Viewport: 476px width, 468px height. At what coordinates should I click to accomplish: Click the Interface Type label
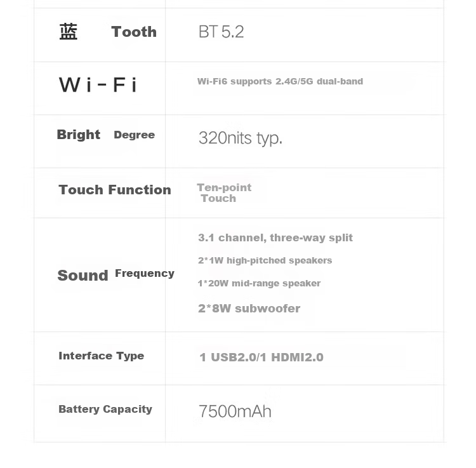click(102, 356)
